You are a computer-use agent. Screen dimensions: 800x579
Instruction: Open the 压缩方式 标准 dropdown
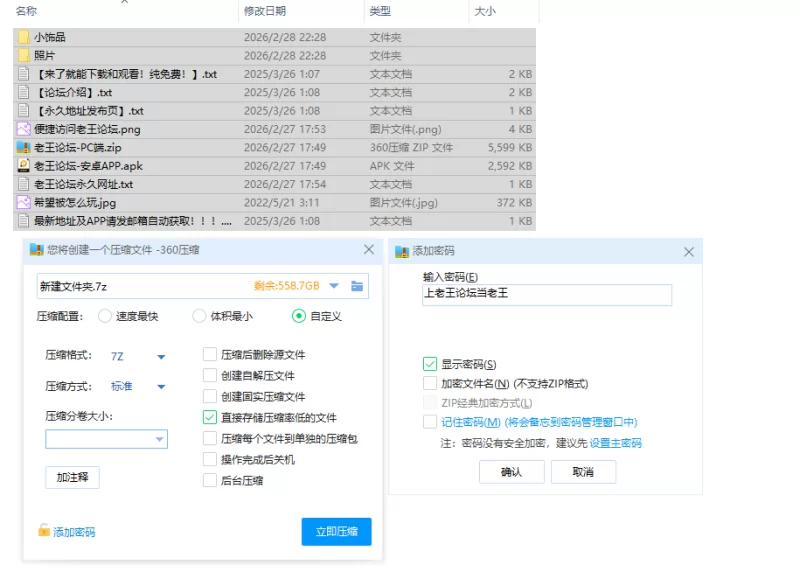(x=160, y=386)
